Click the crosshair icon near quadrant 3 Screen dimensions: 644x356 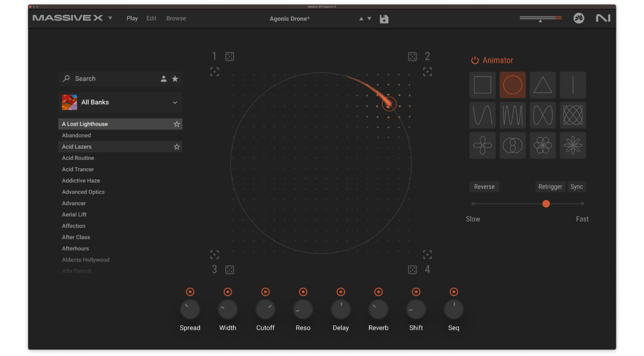215,254
